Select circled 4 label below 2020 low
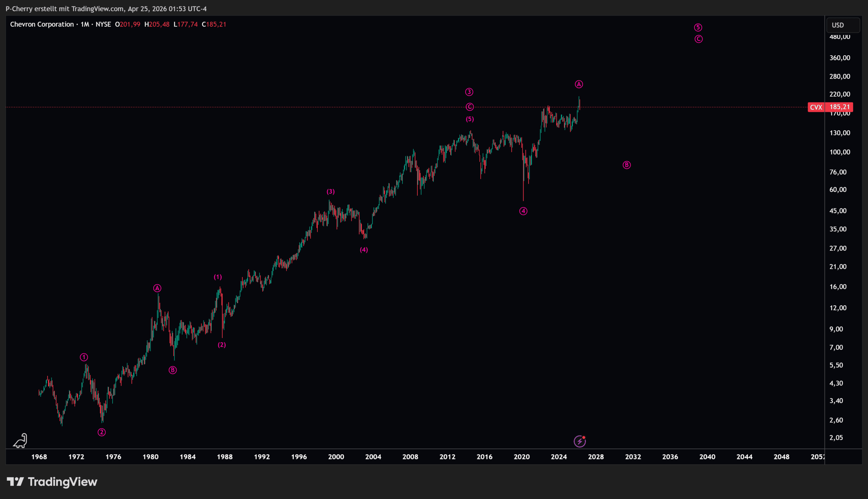Image resolution: width=868 pixels, height=499 pixels. (x=523, y=211)
